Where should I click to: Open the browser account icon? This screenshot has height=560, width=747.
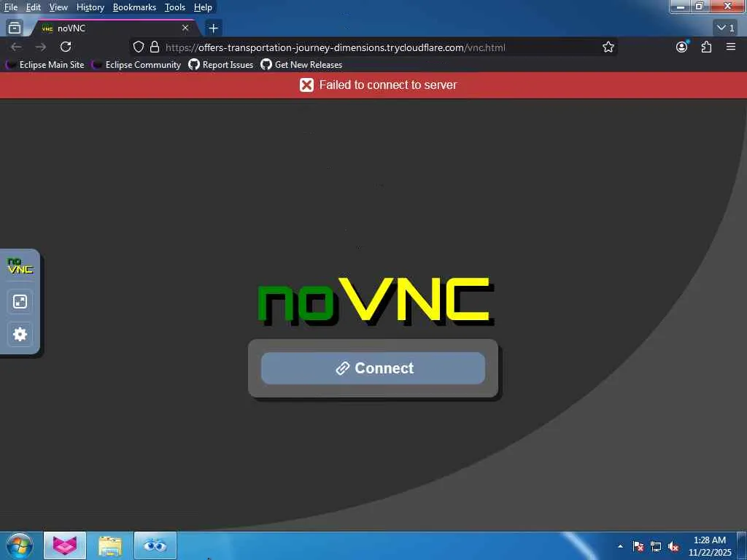[682, 47]
